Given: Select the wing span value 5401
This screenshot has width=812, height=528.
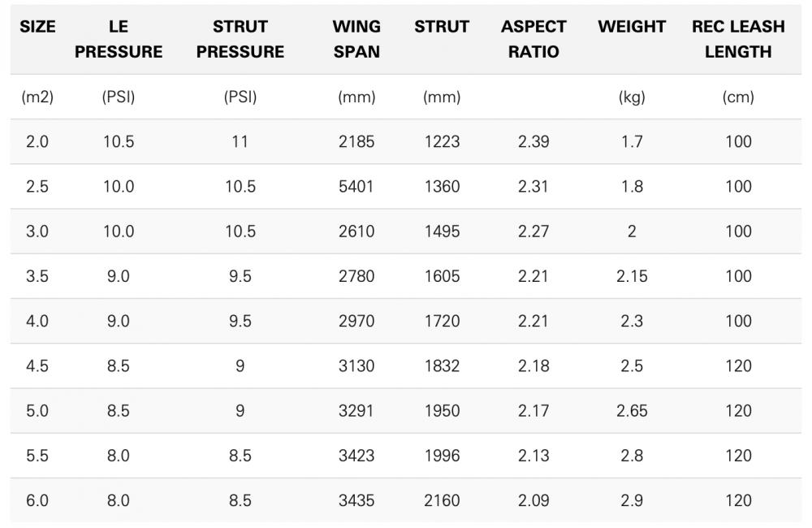Looking at the screenshot, I should pyautogui.click(x=356, y=187).
